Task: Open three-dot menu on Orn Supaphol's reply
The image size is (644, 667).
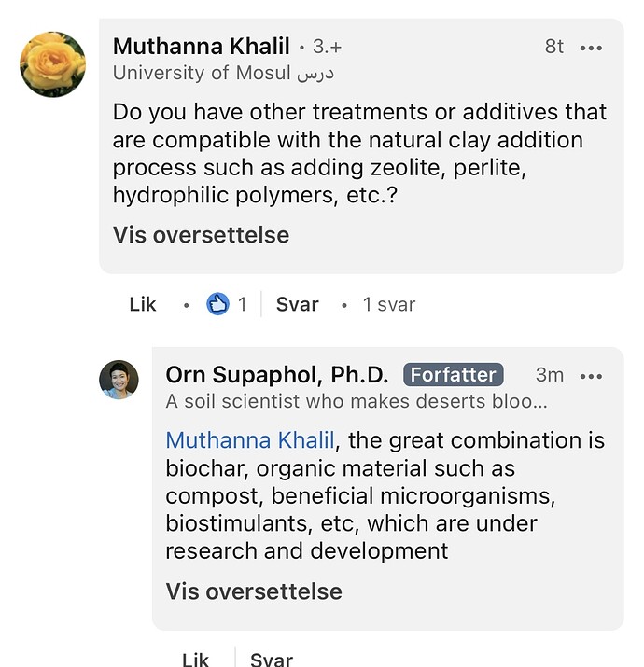Action: coord(591,376)
